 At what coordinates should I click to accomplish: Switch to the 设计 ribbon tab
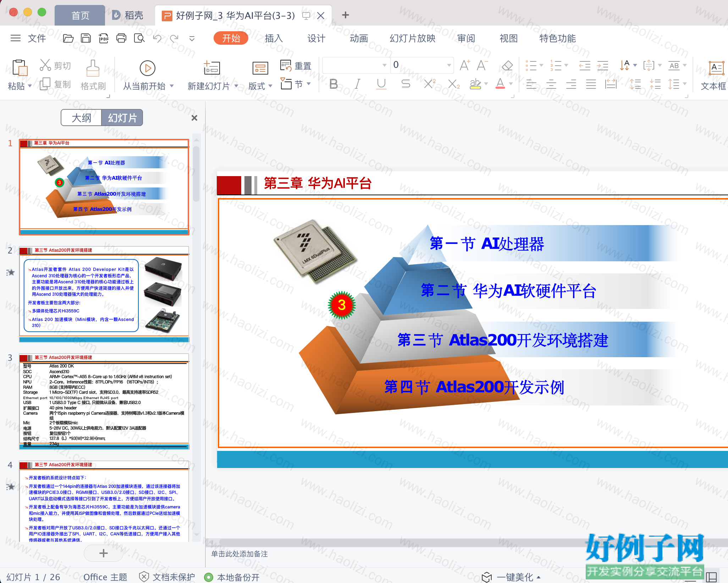point(316,38)
